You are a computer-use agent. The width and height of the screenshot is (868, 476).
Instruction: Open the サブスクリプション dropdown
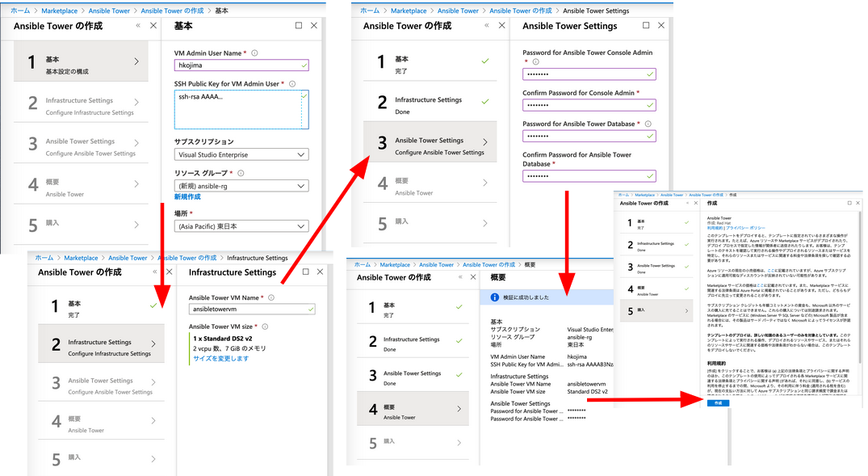241,154
